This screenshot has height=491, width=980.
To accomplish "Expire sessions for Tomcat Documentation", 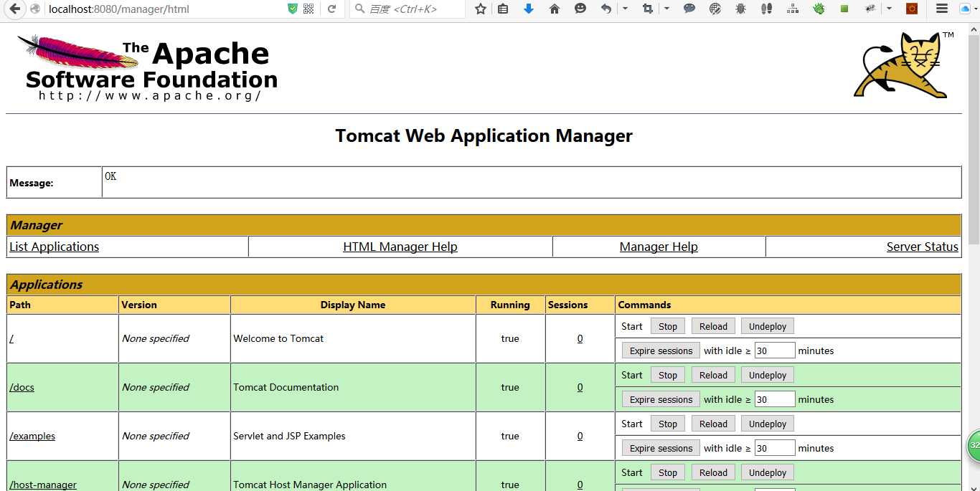I will coord(661,399).
